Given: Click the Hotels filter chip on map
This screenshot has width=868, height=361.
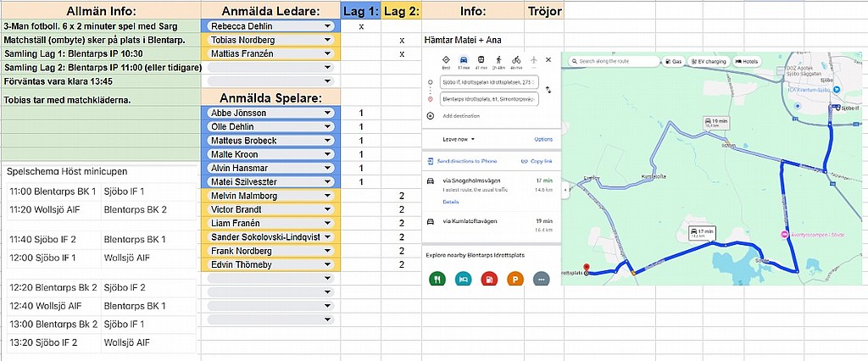Looking at the screenshot, I should tap(747, 62).
